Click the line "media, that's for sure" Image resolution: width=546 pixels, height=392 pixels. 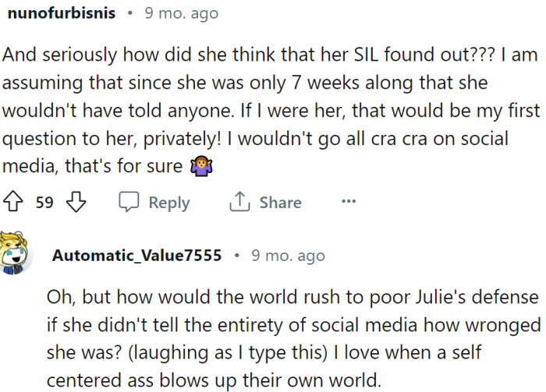click(x=94, y=166)
